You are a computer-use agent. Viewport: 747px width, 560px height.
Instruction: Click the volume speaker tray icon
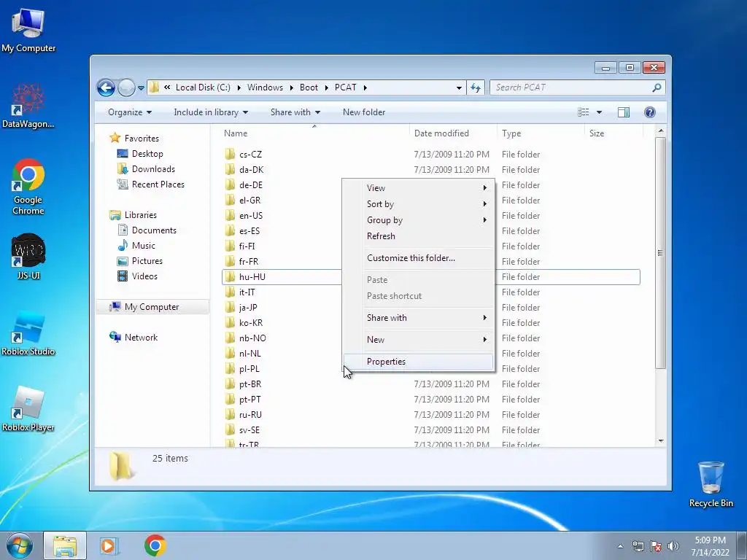(x=673, y=546)
